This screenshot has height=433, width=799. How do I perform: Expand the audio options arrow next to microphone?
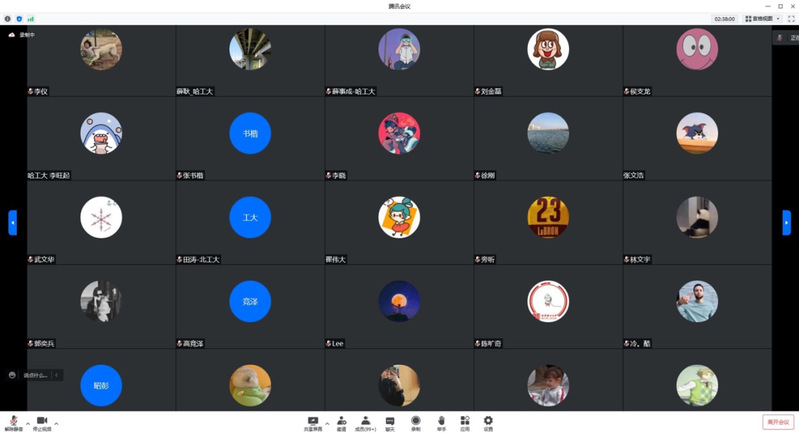[x=27, y=423]
